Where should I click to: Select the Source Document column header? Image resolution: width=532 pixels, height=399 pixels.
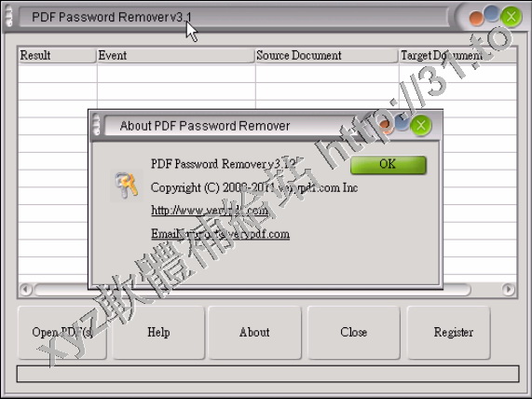[327, 55]
